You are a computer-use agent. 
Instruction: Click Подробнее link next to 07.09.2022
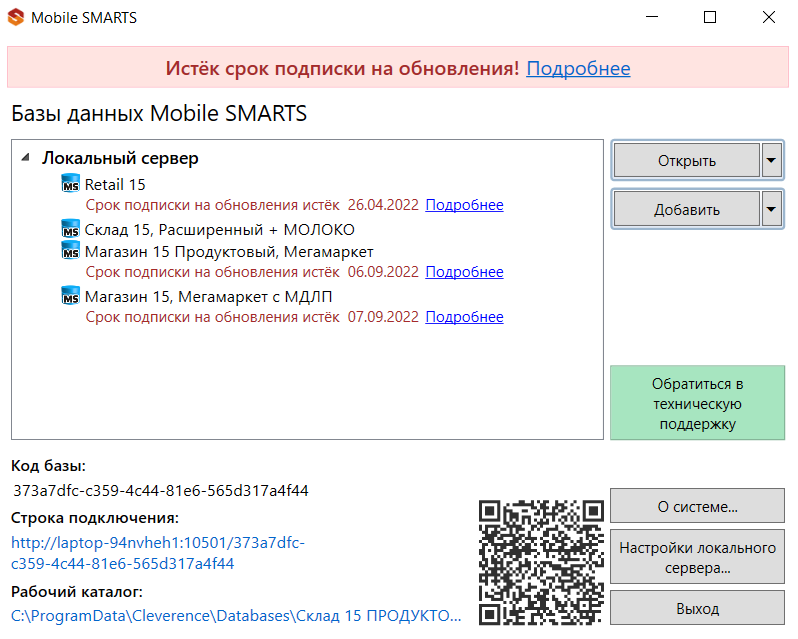464,316
